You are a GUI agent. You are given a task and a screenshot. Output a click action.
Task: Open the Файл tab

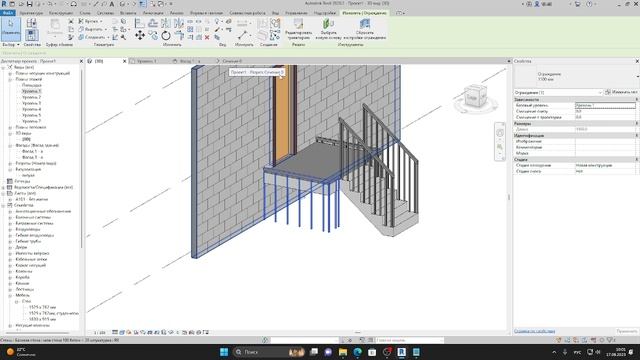pos(8,13)
